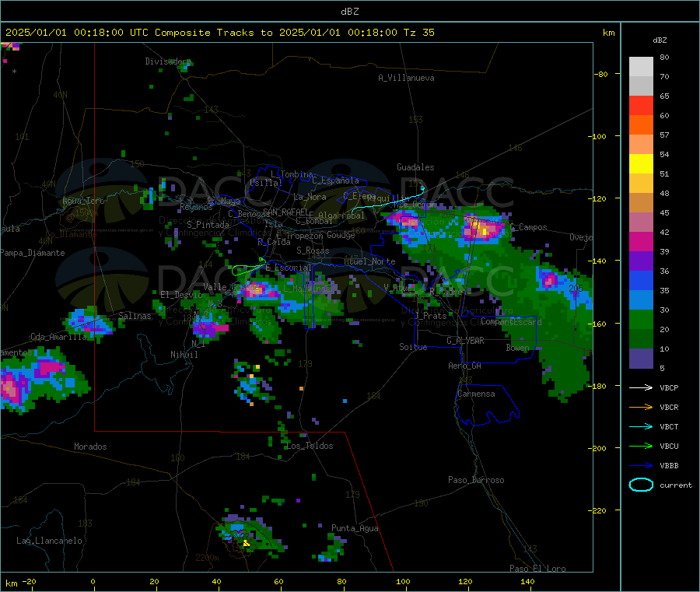
Task: Click the '100' tick on the bottom axis
Action: click(403, 581)
